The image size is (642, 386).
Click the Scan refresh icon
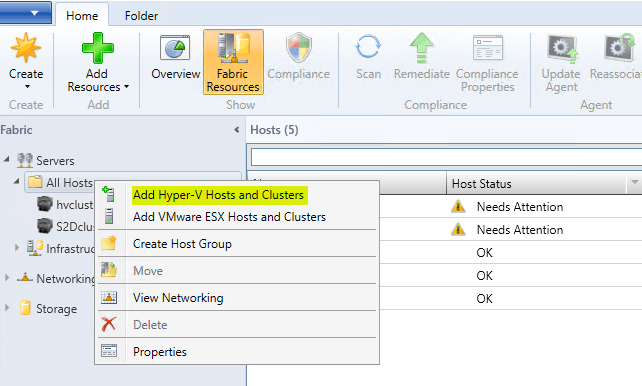coord(368,47)
